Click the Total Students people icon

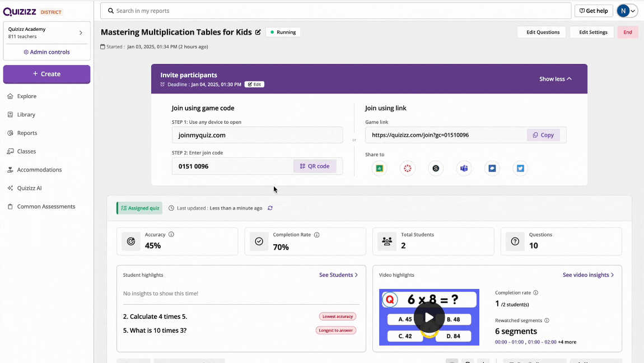click(387, 241)
